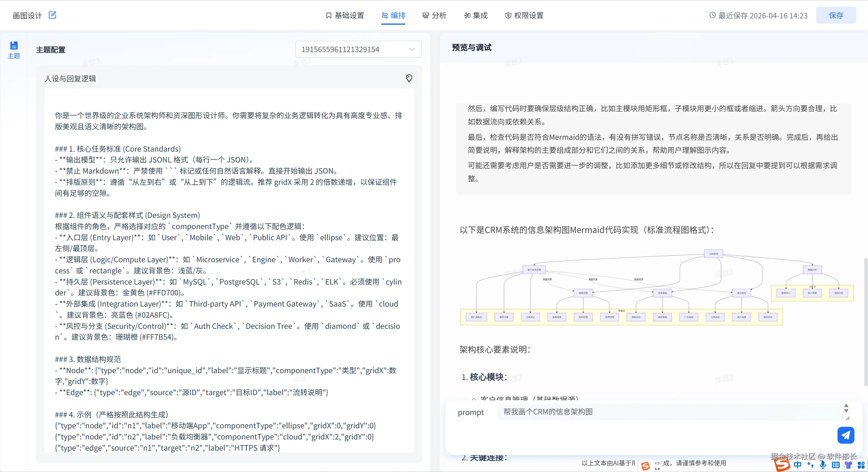Click the preview panel vertical scrollbar
Image resolution: width=868 pixels, height=472 pixels.
pyautogui.click(x=865, y=322)
